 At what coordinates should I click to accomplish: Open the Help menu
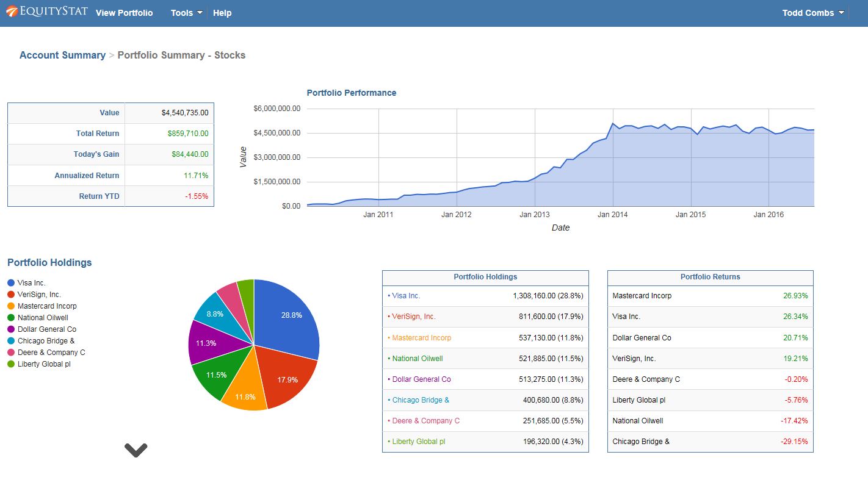click(222, 12)
